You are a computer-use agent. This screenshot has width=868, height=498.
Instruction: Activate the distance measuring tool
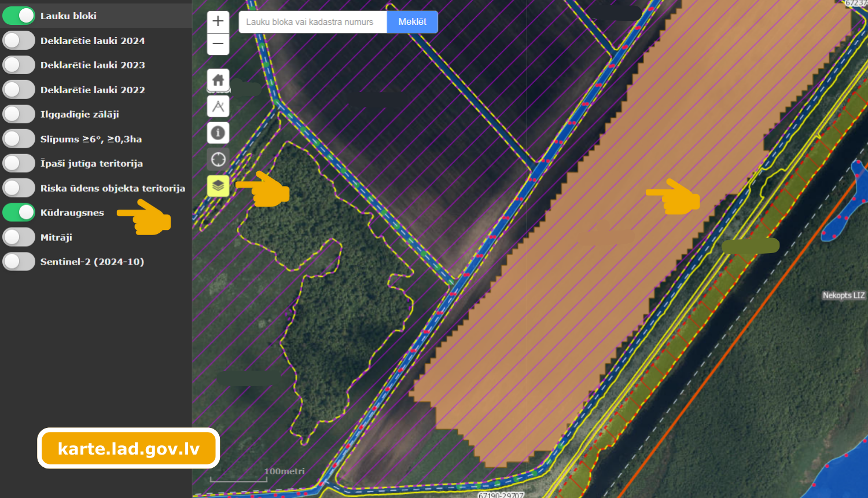point(218,107)
